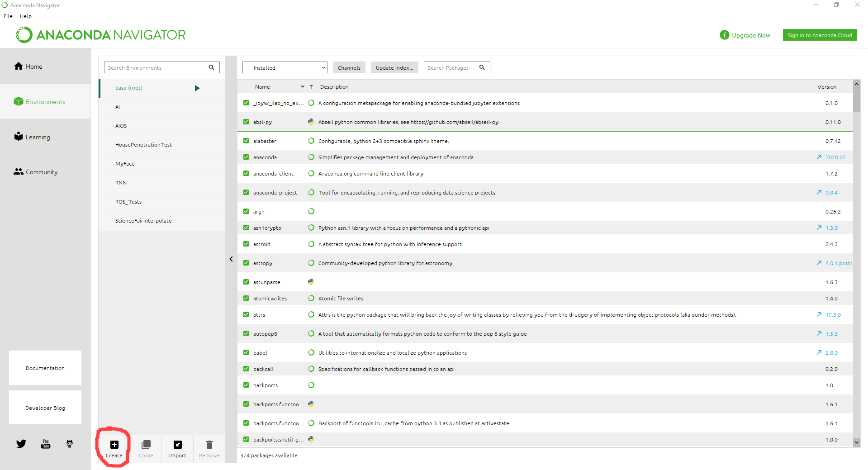Viewport: 868px width, 470px height.
Task: Create a new environment
Action: tap(114, 448)
